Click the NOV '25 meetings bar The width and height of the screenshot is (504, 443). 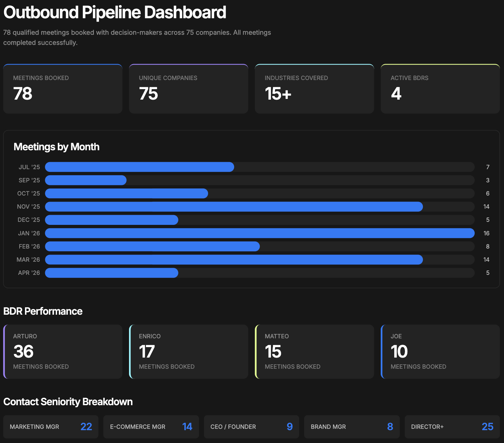(x=233, y=206)
